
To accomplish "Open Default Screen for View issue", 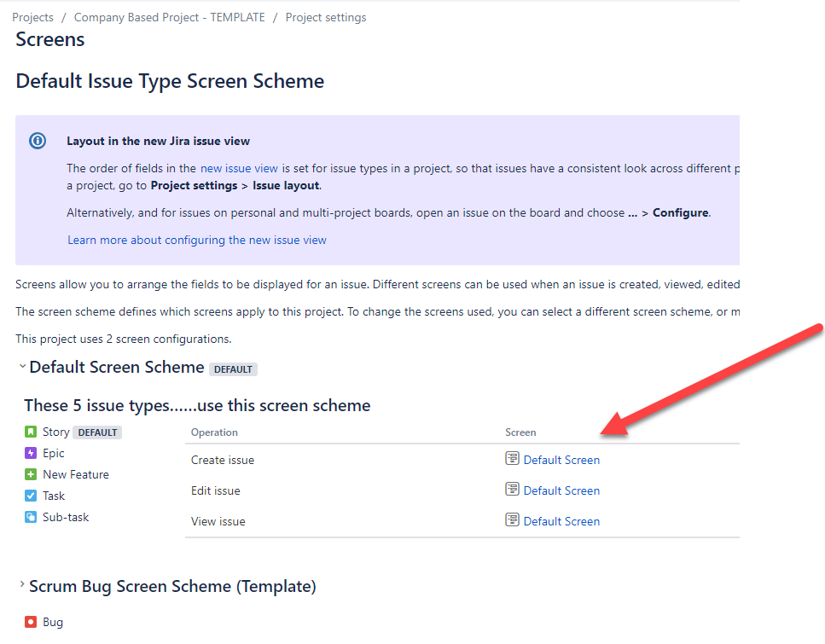I will [x=561, y=520].
